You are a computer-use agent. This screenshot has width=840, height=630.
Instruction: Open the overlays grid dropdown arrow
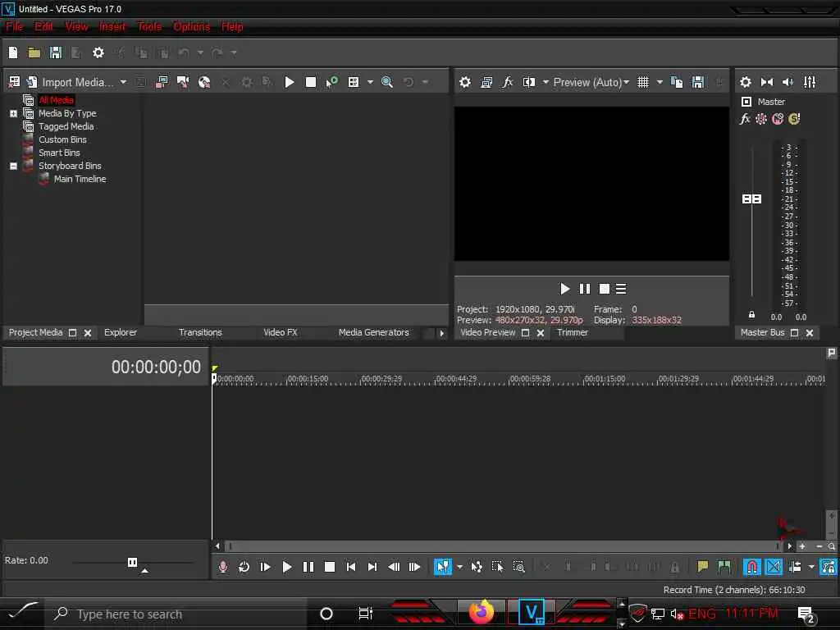pos(660,82)
